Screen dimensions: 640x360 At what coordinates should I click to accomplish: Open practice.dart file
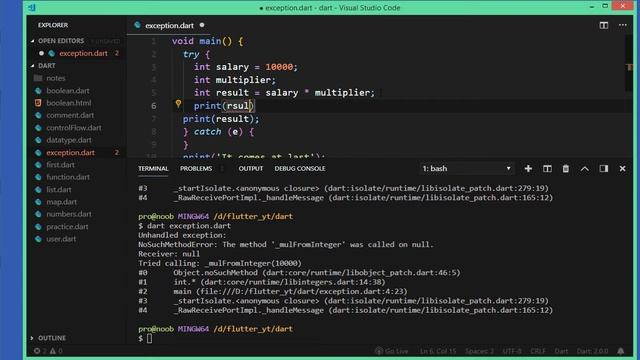67,227
